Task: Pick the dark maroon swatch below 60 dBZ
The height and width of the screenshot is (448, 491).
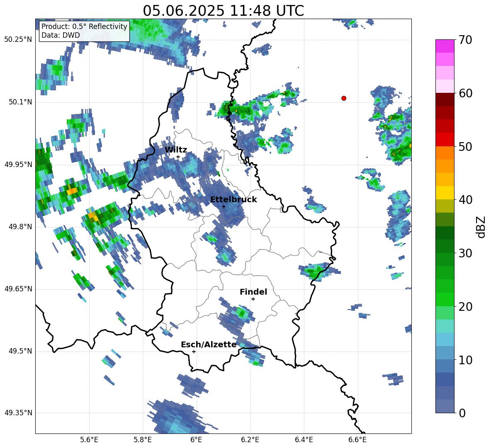Action: 445,99
